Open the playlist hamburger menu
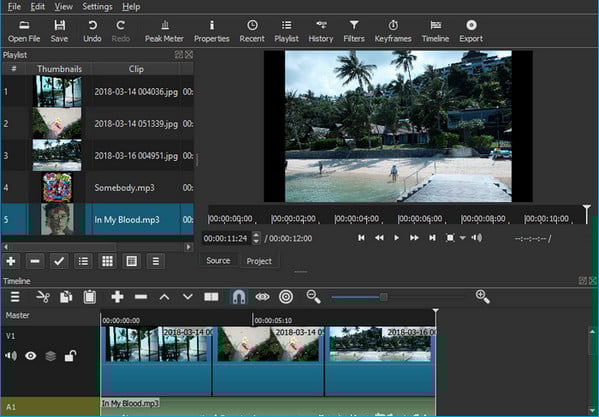 click(155, 261)
